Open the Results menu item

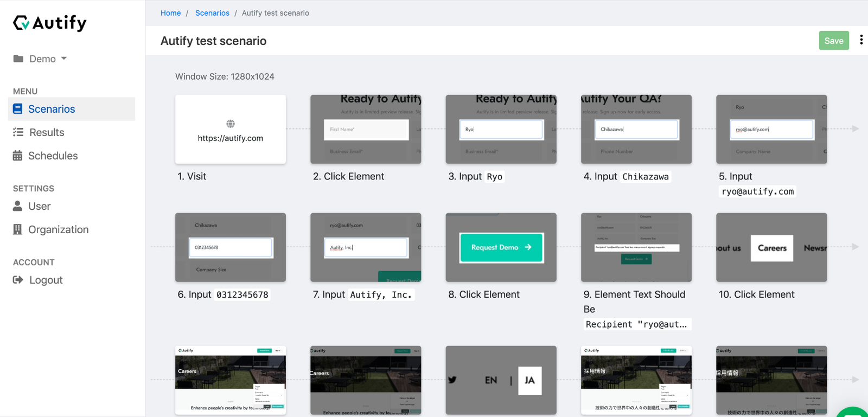tap(47, 132)
